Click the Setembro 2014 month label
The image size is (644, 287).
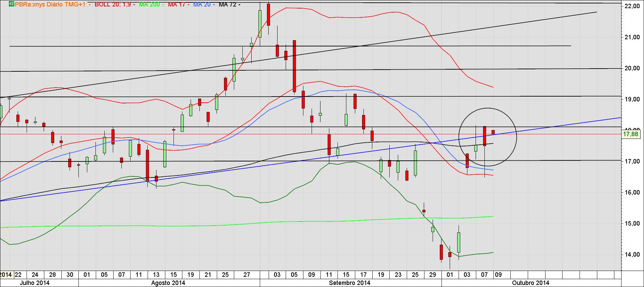[x=350, y=283]
